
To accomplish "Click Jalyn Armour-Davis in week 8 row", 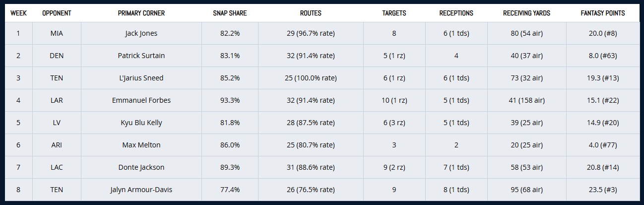I will [141, 190].
